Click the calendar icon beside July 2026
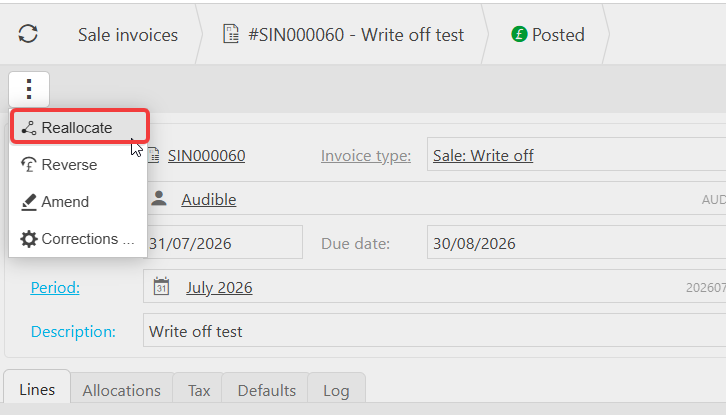 click(x=161, y=287)
